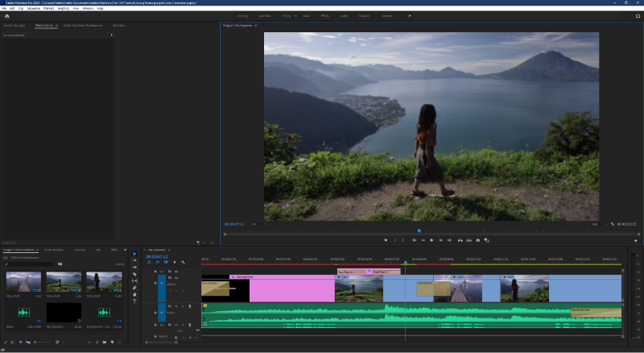Select the Razor tool

click(134, 275)
